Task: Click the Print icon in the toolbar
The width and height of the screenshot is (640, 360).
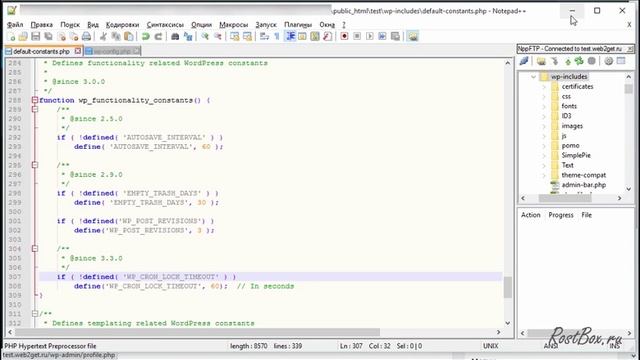Action: coord(86,37)
